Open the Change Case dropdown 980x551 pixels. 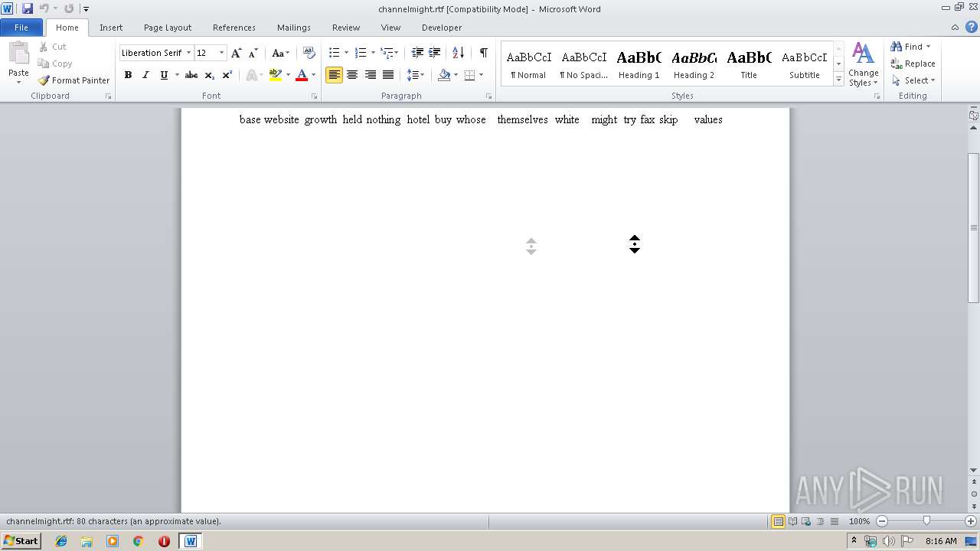click(281, 53)
